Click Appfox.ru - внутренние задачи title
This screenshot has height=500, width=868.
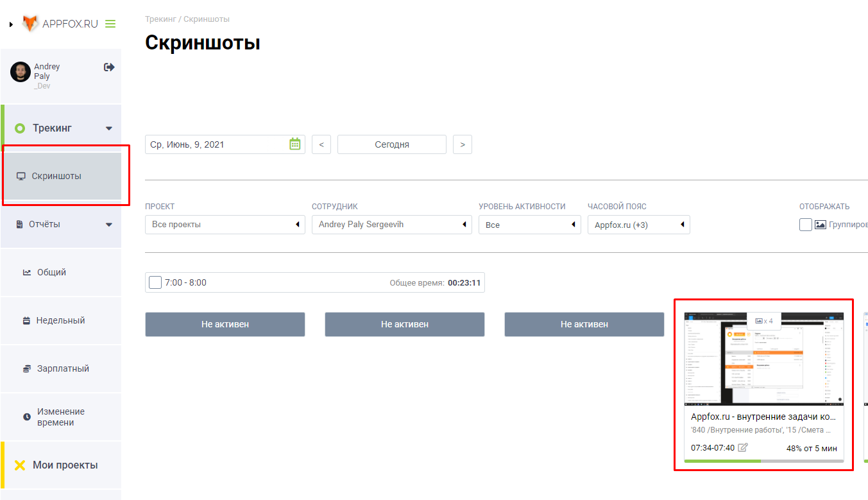(x=763, y=417)
